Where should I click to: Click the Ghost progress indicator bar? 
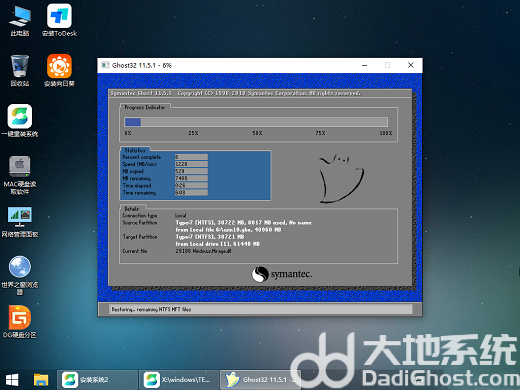256,122
